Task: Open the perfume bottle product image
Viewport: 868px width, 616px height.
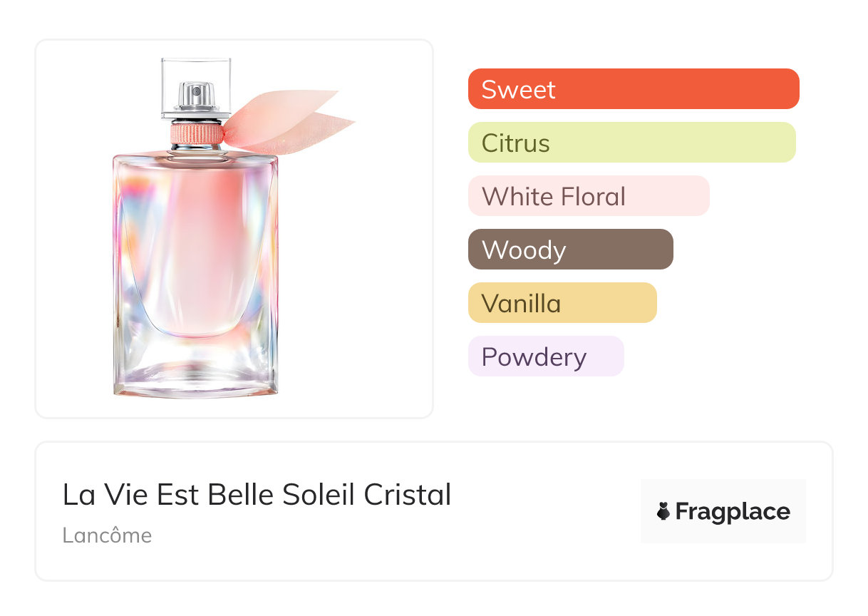Action: (x=195, y=271)
